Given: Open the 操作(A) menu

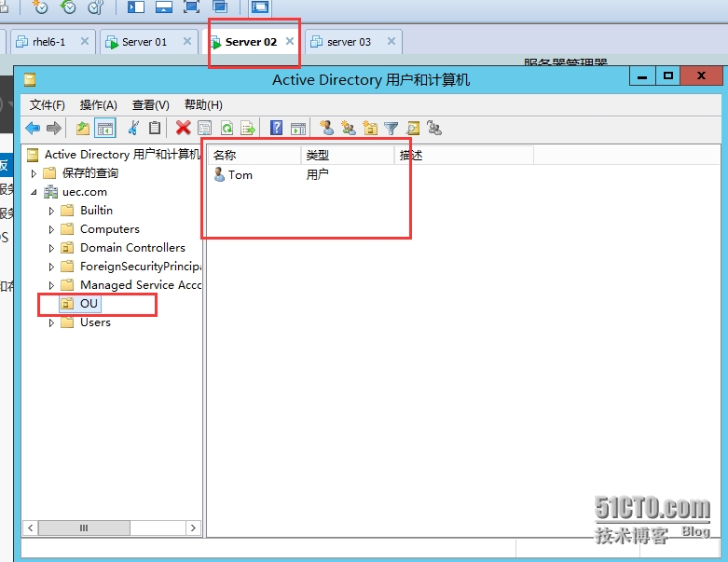Looking at the screenshot, I should click(98, 105).
